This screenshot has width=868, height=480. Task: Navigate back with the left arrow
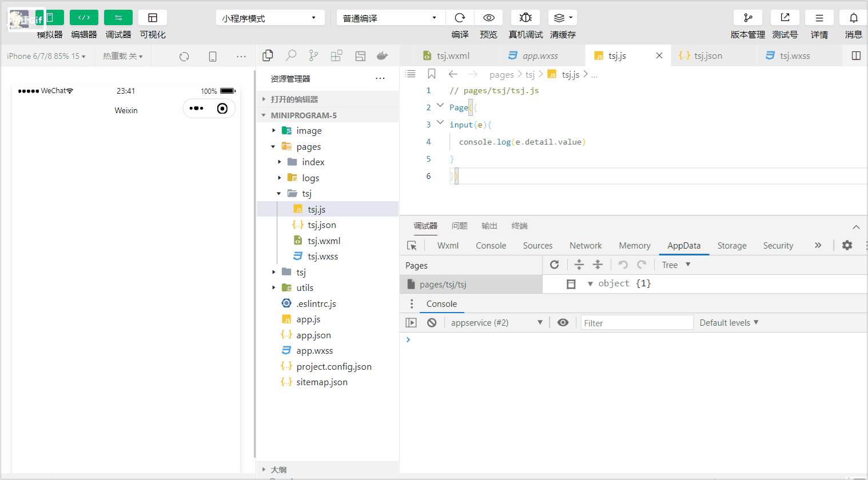click(x=453, y=74)
